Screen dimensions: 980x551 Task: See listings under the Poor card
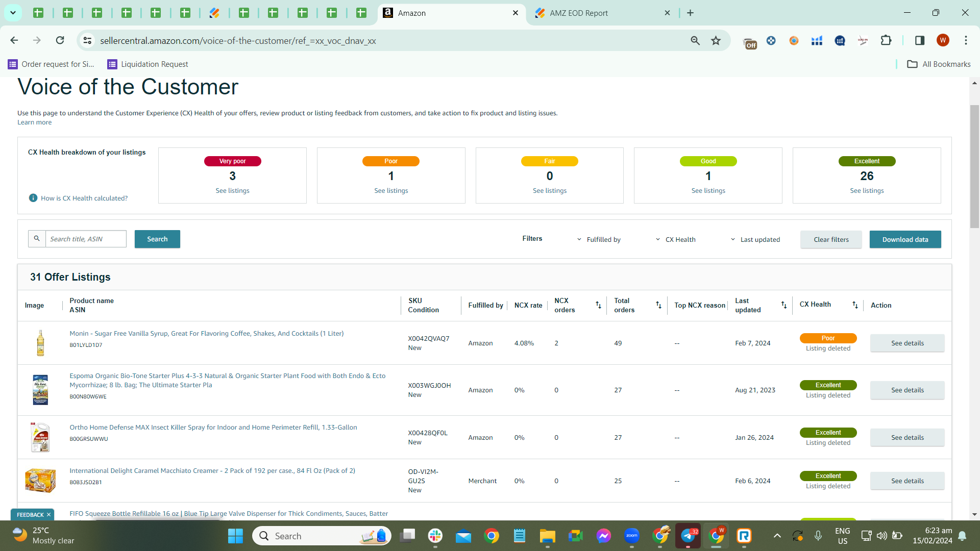391,191
